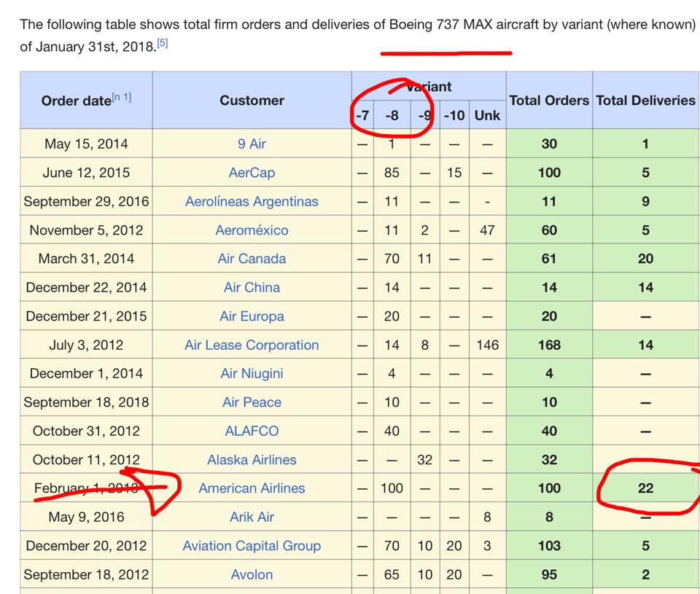700x594 pixels.
Task: Open the AerCap link
Action: [x=252, y=173]
